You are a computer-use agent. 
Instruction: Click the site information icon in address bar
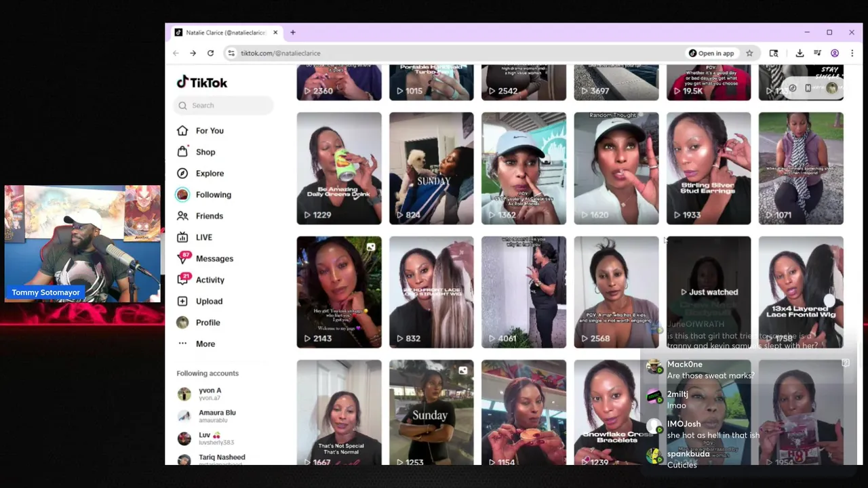(x=231, y=53)
